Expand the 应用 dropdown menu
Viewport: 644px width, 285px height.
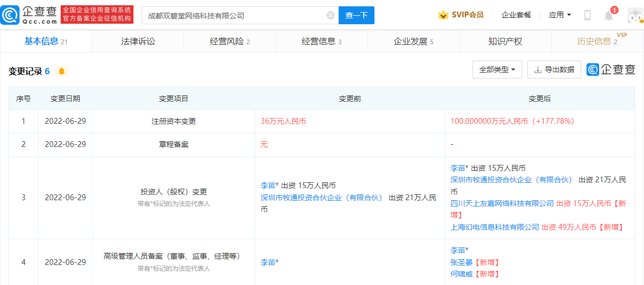[x=560, y=15]
